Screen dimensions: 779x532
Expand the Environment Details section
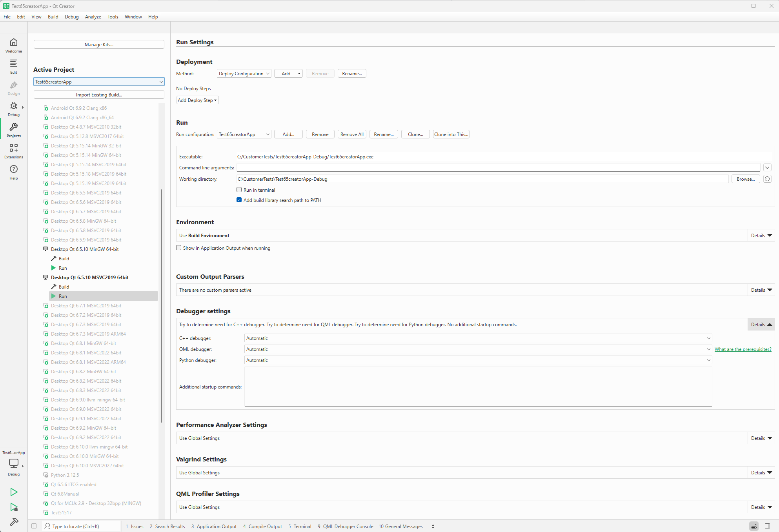point(761,236)
